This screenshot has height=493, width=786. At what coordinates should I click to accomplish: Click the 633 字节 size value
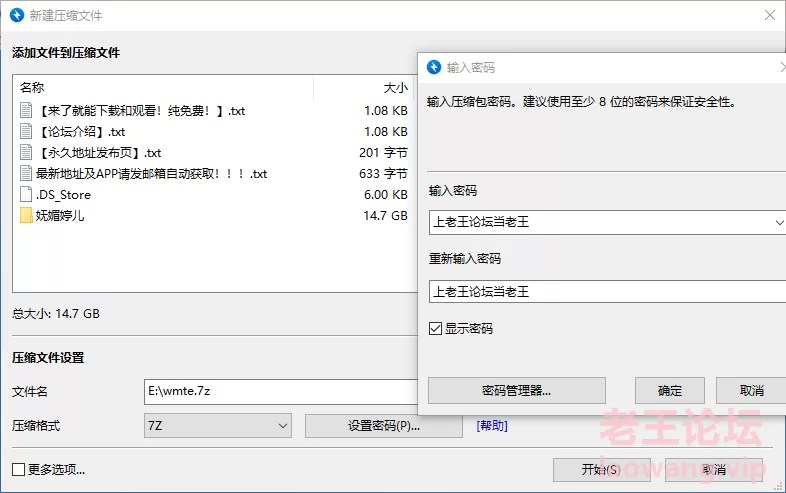click(383, 174)
